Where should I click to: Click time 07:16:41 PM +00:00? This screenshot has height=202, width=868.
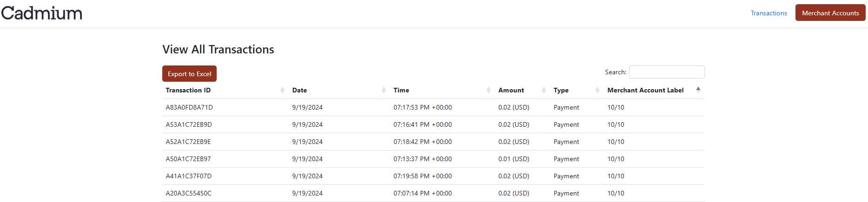[x=423, y=124]
